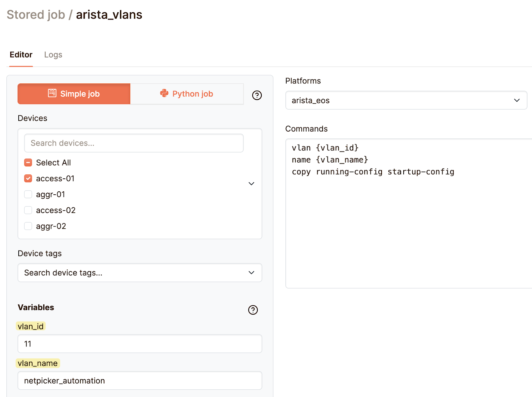
Task: Focus the vlan_id value field
Action: point(140,344)
